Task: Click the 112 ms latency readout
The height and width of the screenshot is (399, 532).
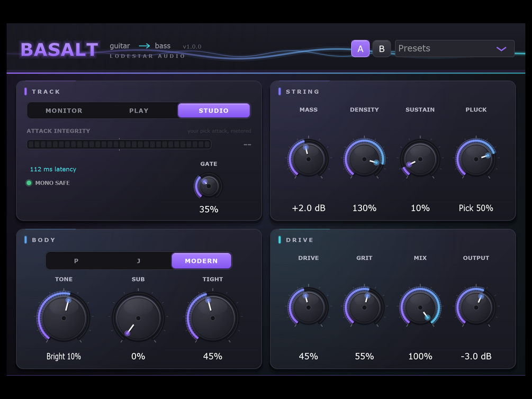Action: (53, 169)
